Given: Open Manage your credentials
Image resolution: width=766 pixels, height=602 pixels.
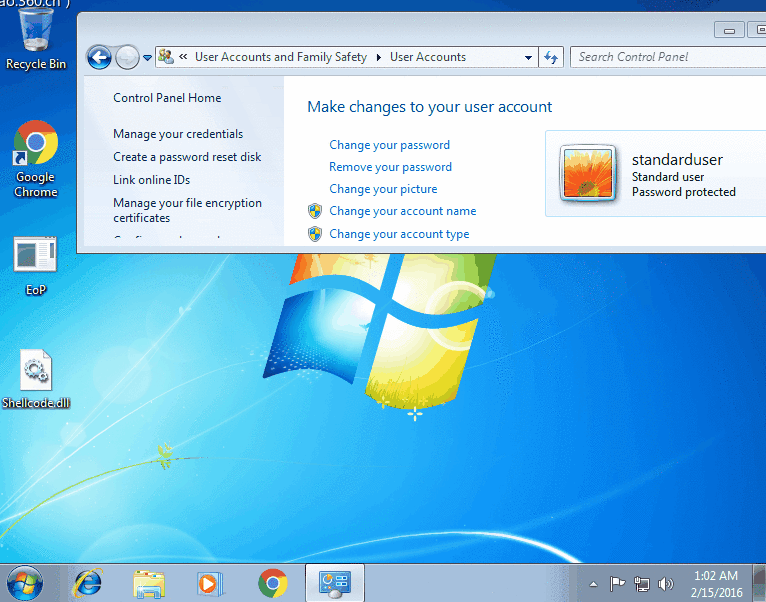Looking at the screenshot, I should coord(178,134).
